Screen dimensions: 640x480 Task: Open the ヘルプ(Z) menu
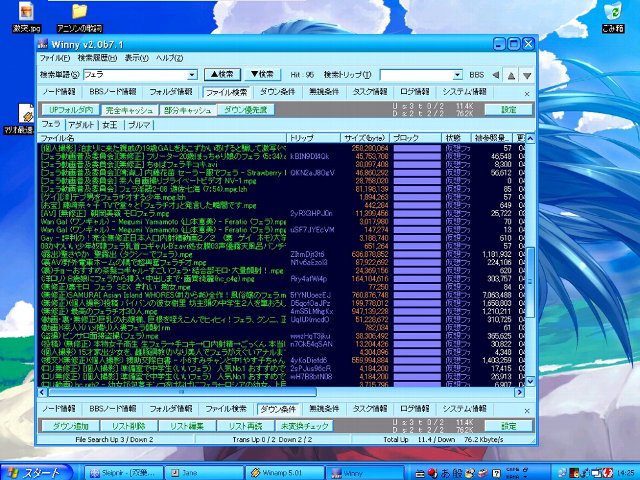click(x=169, y=58)
